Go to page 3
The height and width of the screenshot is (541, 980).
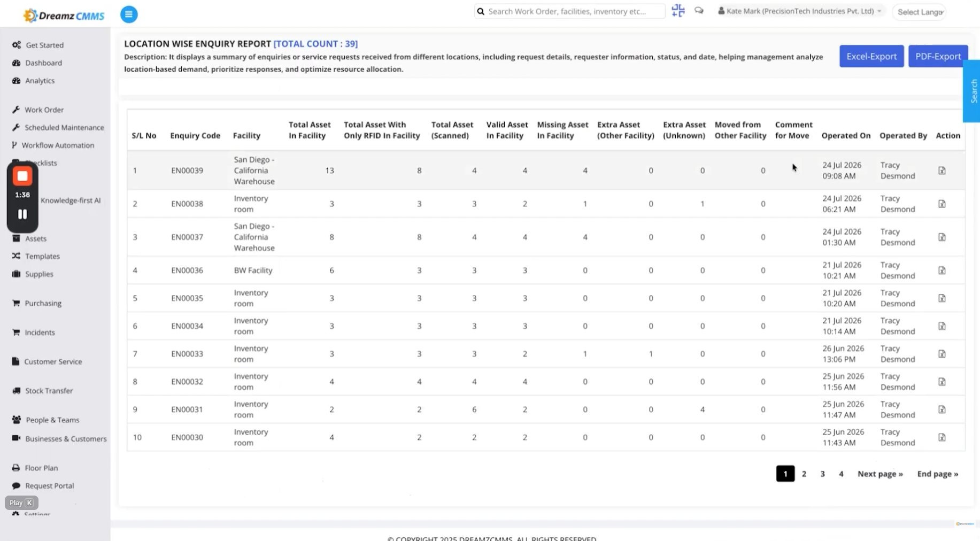(x=822, y=474)
